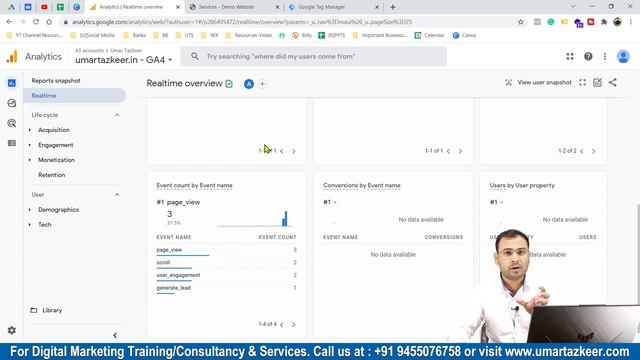Screen dimensions: 640x360
Task: Open edit comparisons chart icon
Action: tap(597, 82)
